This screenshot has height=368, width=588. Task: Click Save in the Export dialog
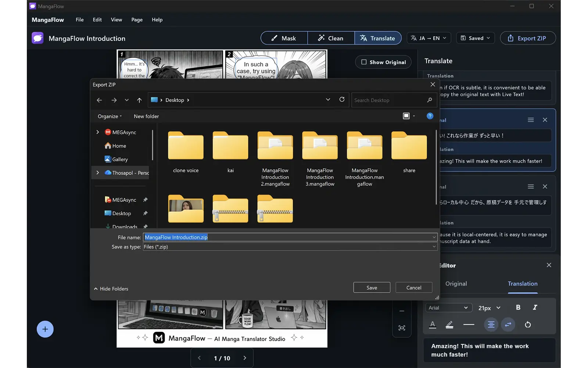click(x=372, y=287)
